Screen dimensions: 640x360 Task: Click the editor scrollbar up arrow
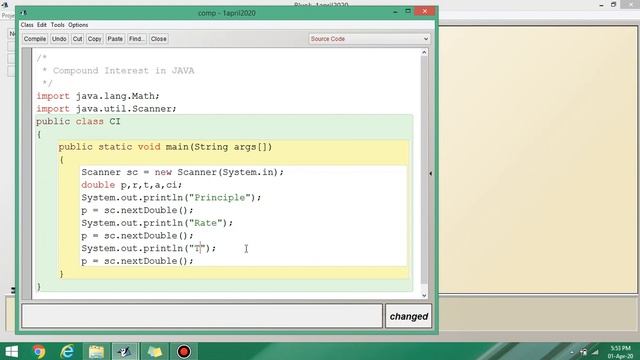[424, 52]
